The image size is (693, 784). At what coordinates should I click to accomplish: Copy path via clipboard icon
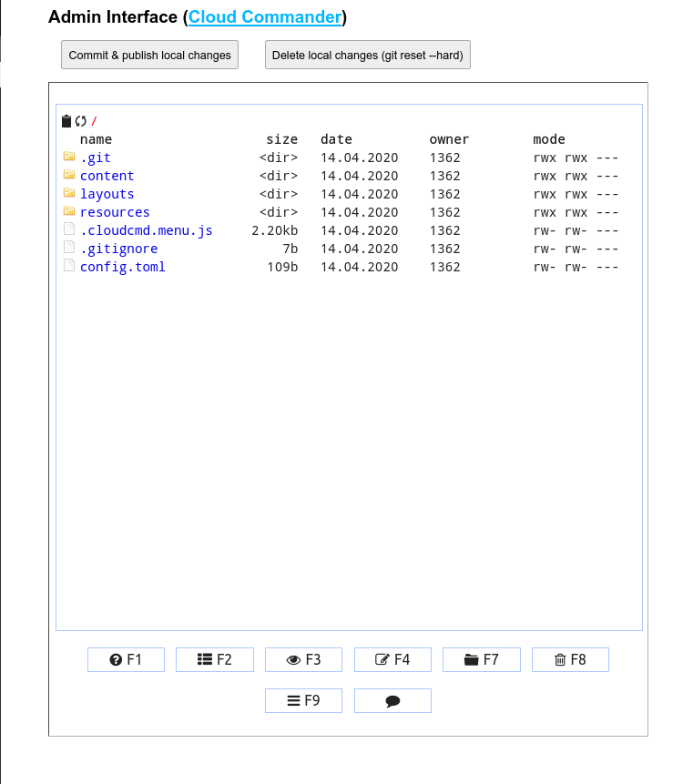[66, 121]
